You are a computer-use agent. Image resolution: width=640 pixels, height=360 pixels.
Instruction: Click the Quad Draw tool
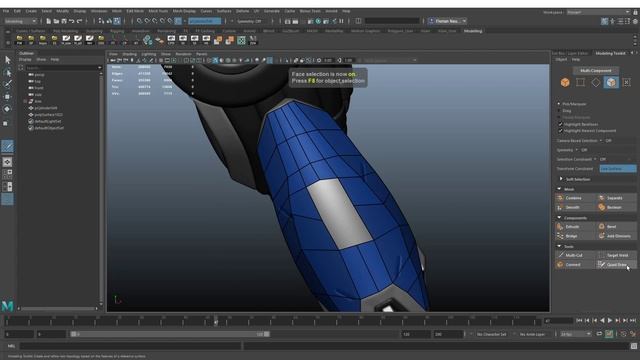coord(616,264)
